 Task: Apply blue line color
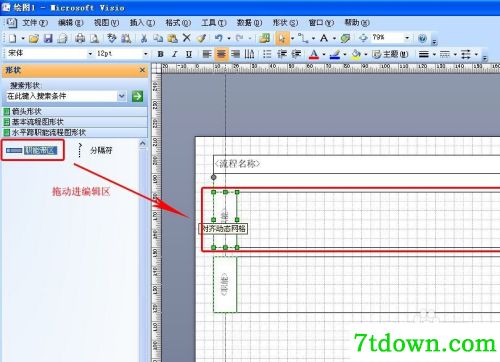click(x=335, y=54)
